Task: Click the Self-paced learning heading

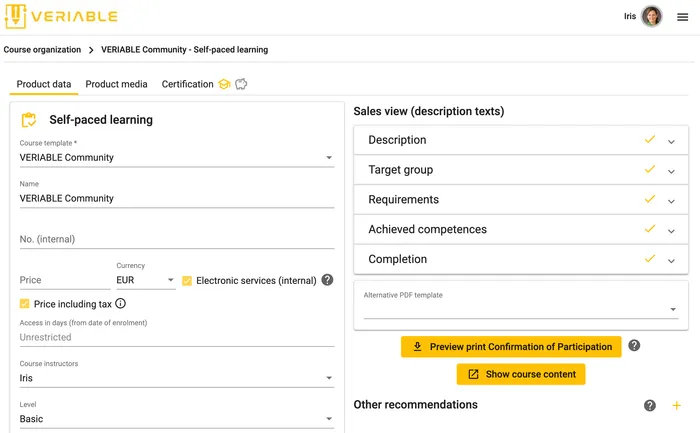Action: [x=101, y=120]
